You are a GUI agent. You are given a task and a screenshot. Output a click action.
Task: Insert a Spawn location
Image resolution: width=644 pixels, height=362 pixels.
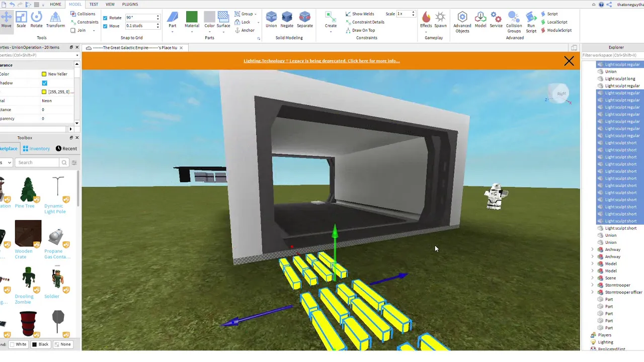coord(440,20)
